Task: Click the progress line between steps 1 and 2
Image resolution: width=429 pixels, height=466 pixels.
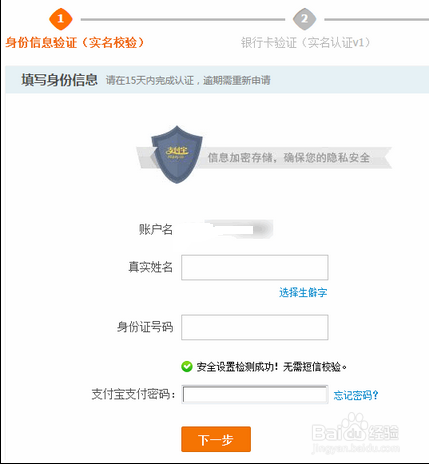Action: click(183, 19)
